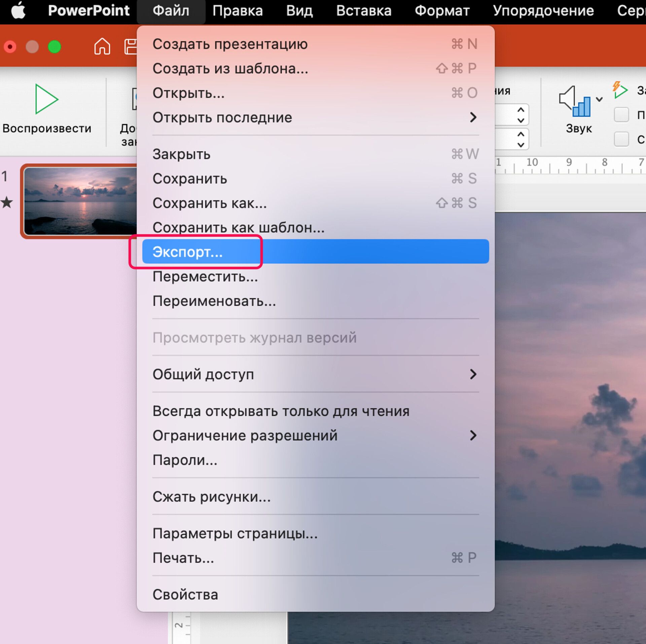Viewport: 646px width, 644px height.
Task: Open the Apple menu
Action: 18,11
